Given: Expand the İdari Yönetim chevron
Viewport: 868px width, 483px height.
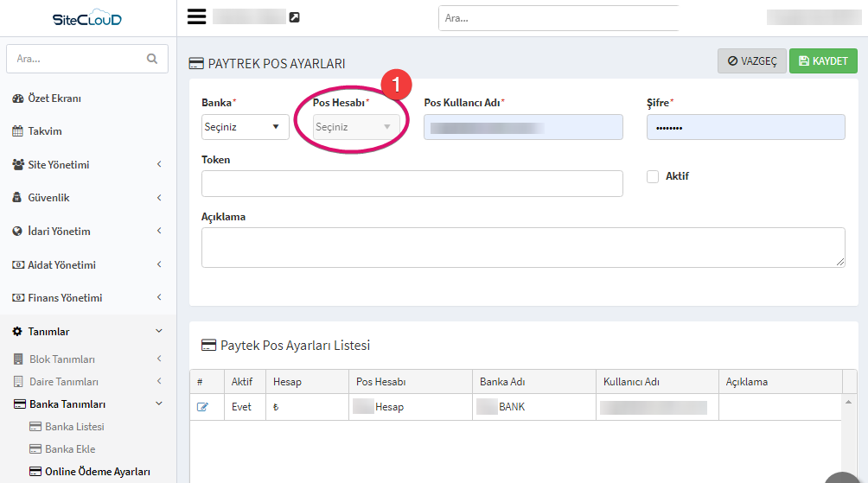Looking at the screenshot, I should 159,231.
